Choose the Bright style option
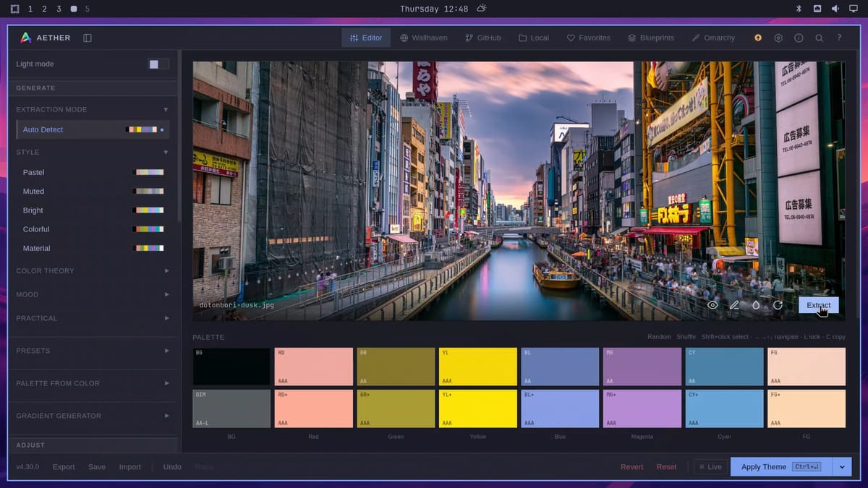 pyautogui.click(x=93, y=210)
